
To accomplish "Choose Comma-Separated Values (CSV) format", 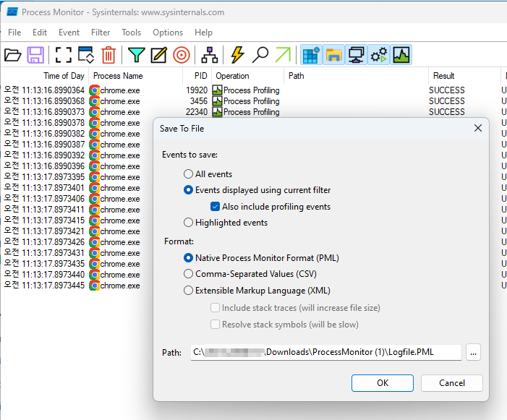I will tap(188, 274).
